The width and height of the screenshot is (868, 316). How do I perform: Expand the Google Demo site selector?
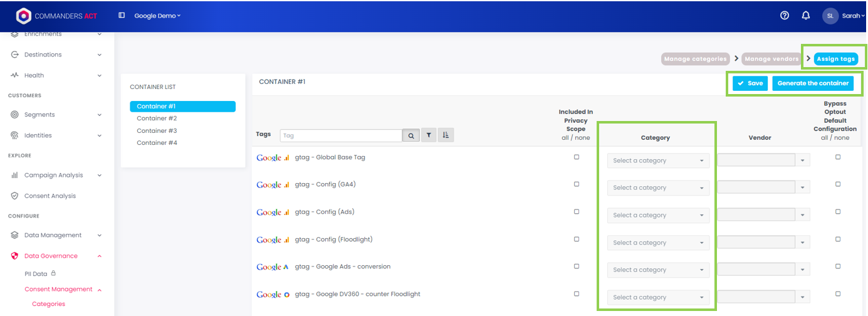coord(157,16)
